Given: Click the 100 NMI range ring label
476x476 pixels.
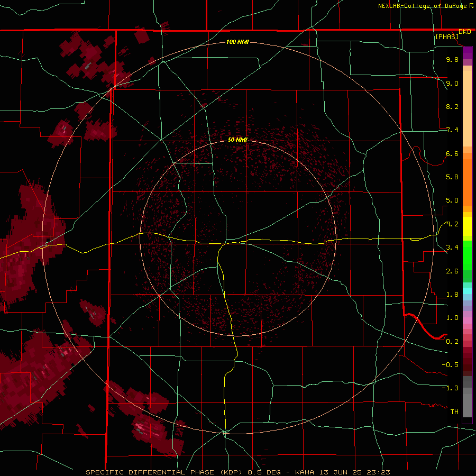Looking at the screenshot, I should 237,42.
